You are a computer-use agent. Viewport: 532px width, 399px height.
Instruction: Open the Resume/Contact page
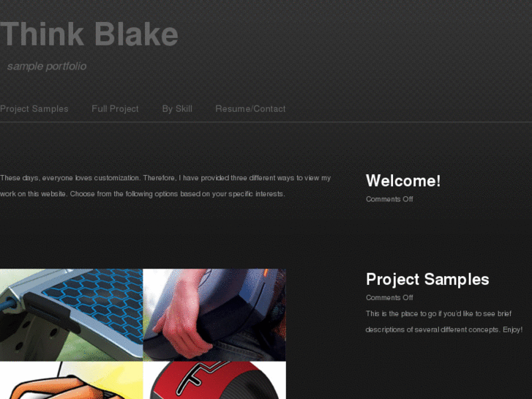[x=250, y=108]
